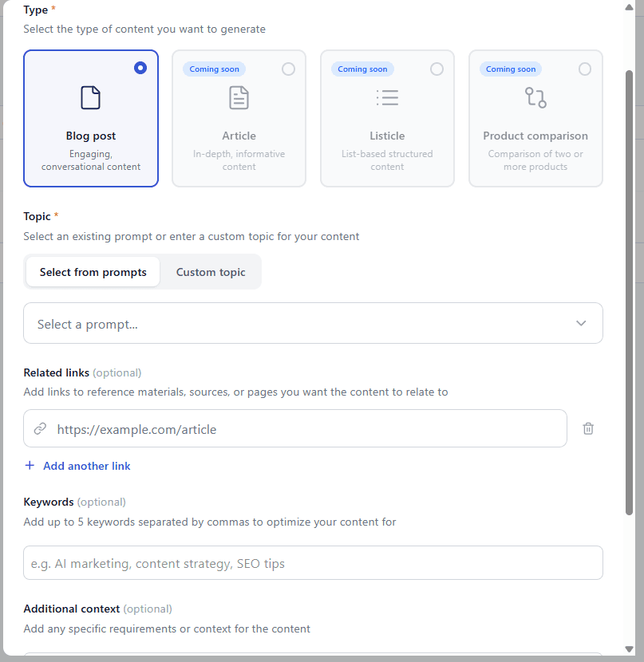Switch to the Custom topic tab
The width and height of the screenshot is (644, 662).
click(x=210, y=271)
